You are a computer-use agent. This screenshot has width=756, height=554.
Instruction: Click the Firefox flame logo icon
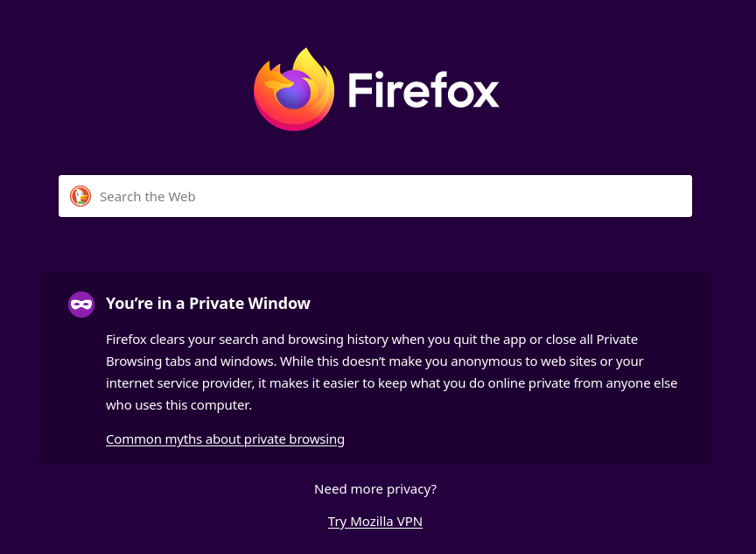(x=294, y=89)
